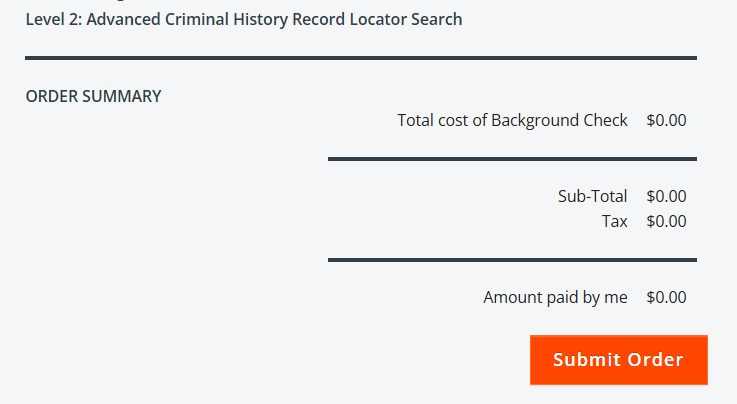Select the Amount paid by me $0.00 value
737x404 pixels.
[x=666, y=297]
